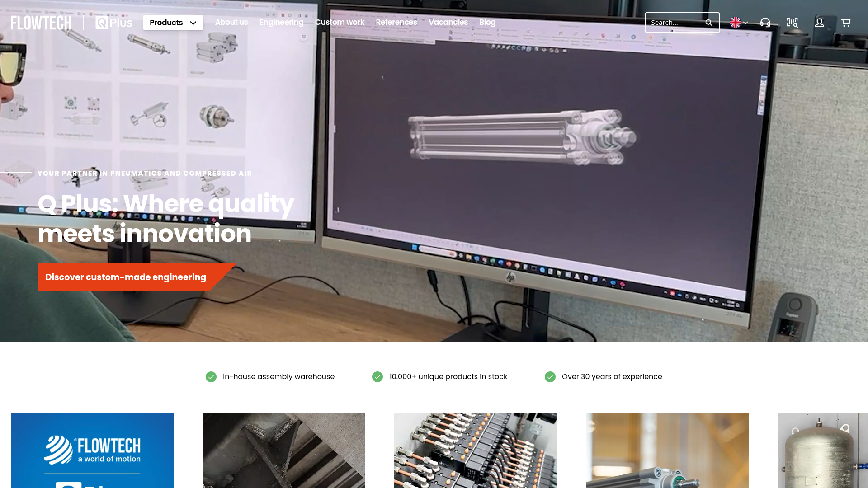868x488 pixels.
Task: Click the Q Plus logo in header
Action: pos(114,23)
